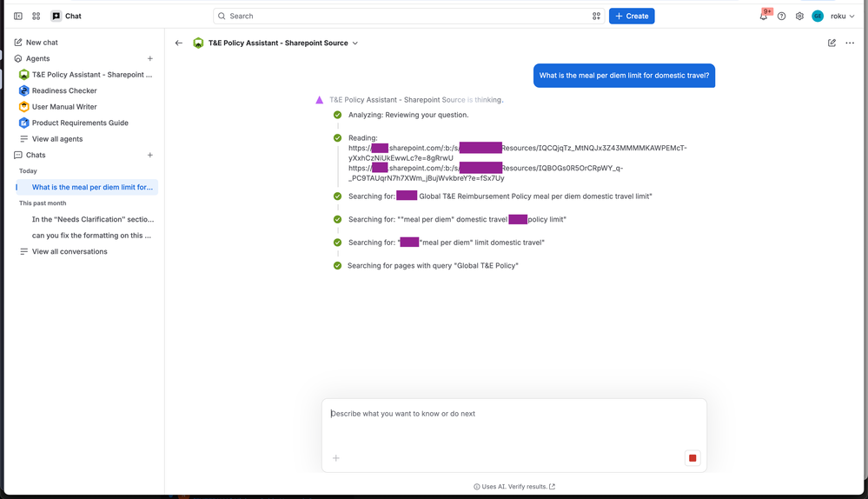Click the Agents section header
Screen dimensions: 868x499
coord(37,58)
